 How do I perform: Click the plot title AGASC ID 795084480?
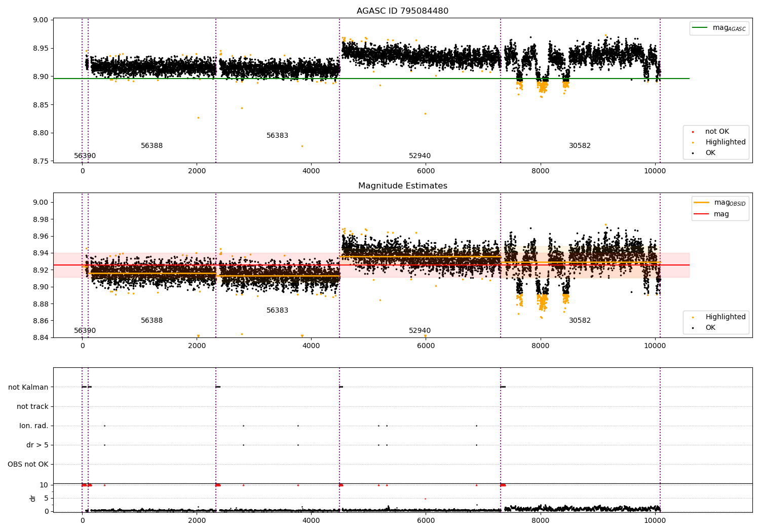point(402,11)
